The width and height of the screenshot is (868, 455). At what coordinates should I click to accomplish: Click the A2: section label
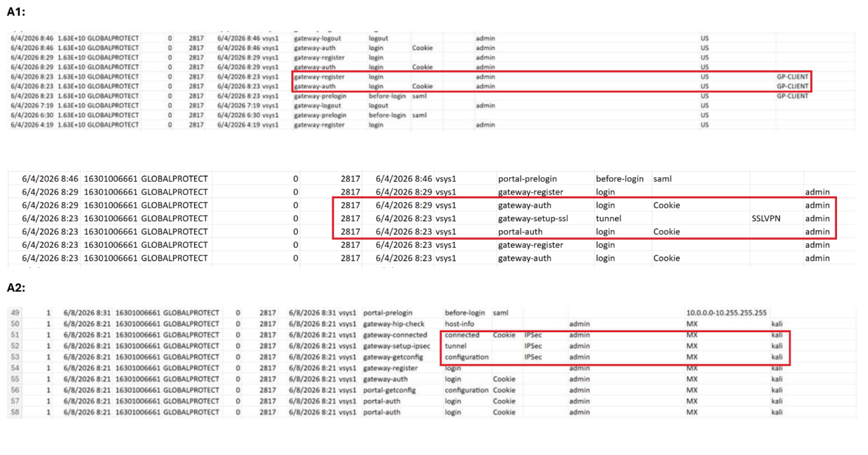point(15,287)
